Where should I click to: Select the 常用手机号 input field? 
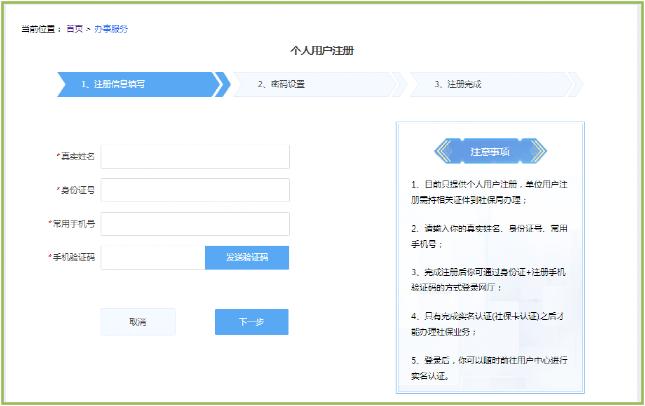click(x=195, y=223)
